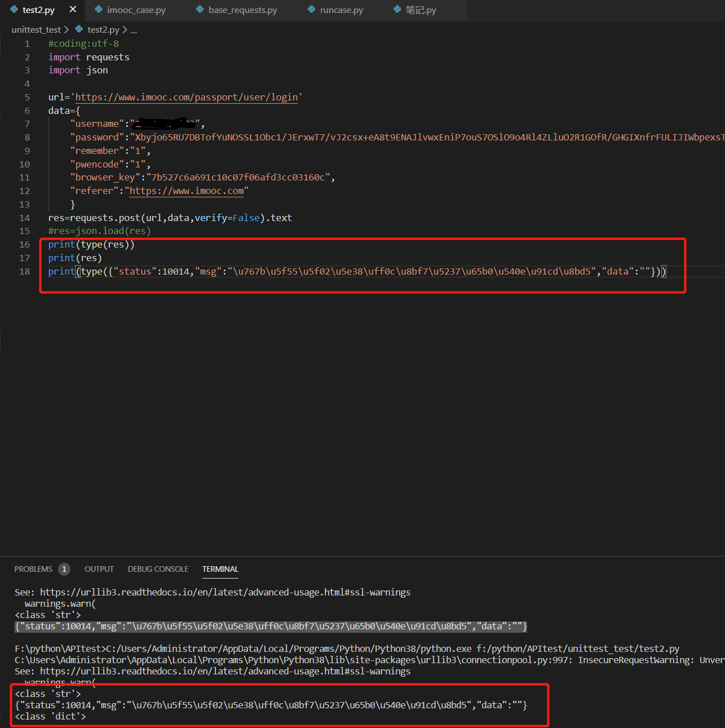Click the connectionpool.py:997 path in terminal
Screen dimensions: 725x728
tap(291, 660)
